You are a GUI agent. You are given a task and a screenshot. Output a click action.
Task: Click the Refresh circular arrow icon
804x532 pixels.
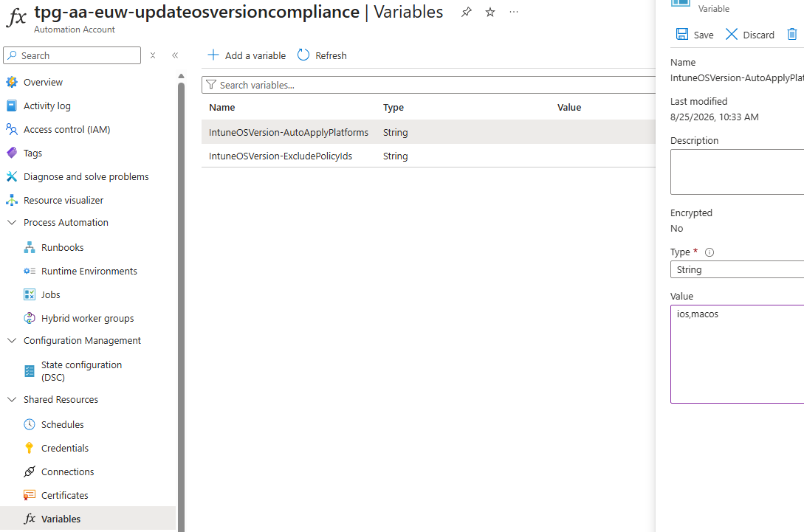point(303,55)
